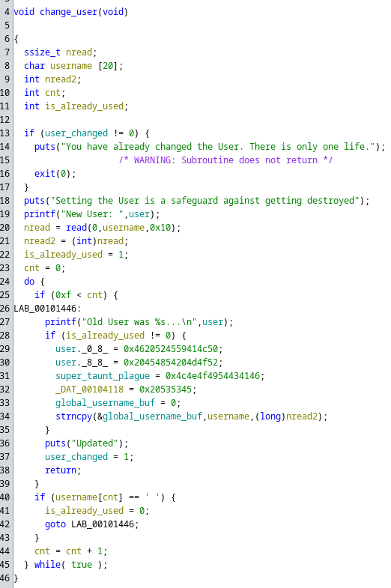The width and height of the screenshot is (391, 588).
Task: Select the 0x4620524559414c50 constant
Action: [x=171, y=349]
